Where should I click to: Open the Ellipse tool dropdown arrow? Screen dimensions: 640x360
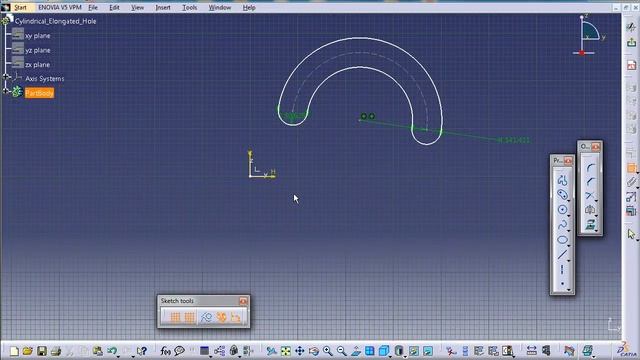(569, 245)
